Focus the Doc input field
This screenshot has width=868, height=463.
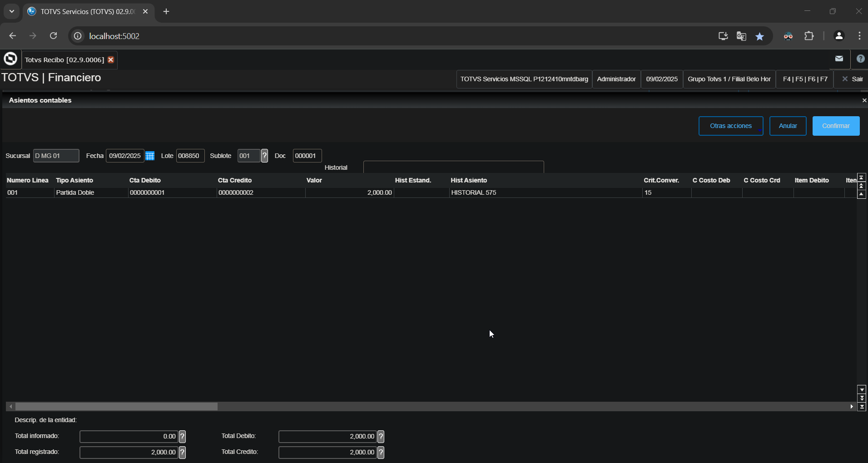click(x=308, y=156)
